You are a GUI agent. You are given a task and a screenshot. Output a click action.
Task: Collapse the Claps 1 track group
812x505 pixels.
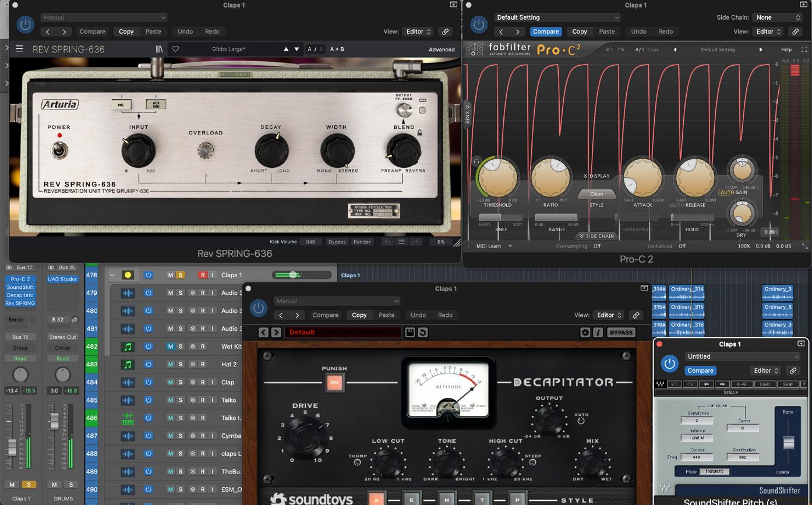pos(112,275)
